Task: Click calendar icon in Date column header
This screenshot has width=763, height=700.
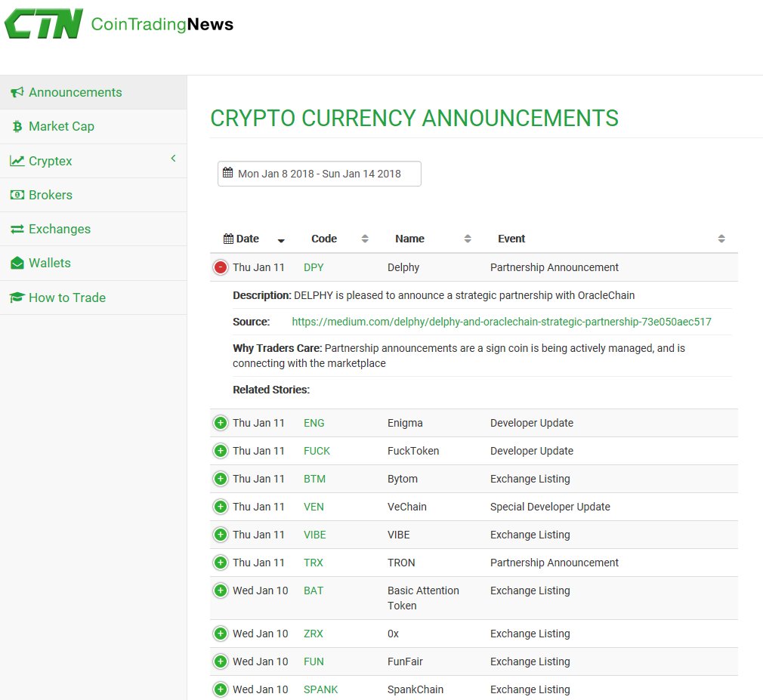Action: pos(228,239)
